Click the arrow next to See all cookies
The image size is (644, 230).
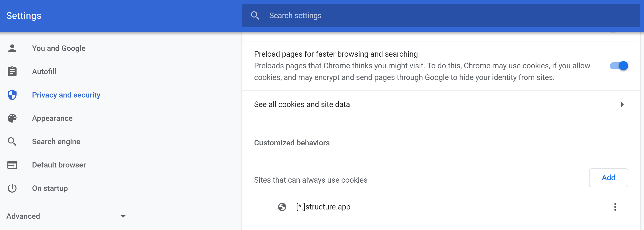coord(622,105)
